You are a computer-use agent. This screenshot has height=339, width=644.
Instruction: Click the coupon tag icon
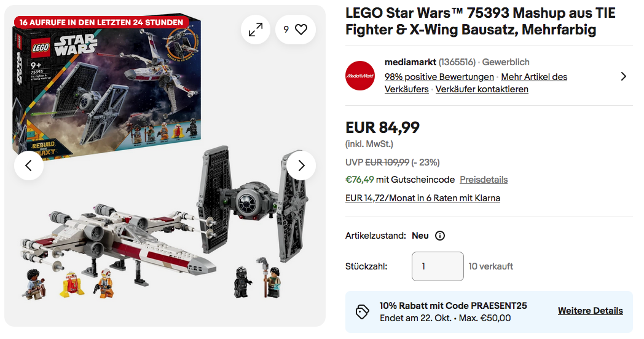(x=363, y=311)
